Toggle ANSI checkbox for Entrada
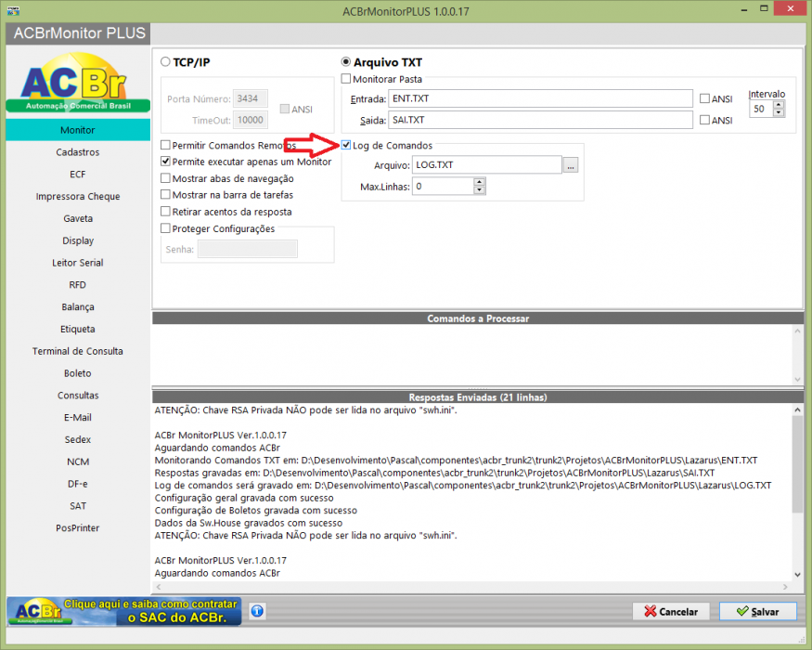Viewport: 812px width, 650px height. (704, 98)
